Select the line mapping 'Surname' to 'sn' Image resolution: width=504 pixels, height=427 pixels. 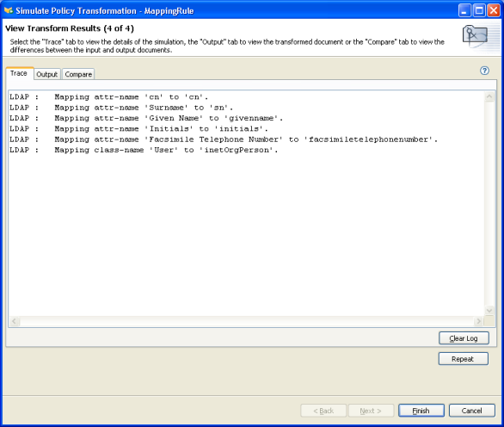click(121, 108)
